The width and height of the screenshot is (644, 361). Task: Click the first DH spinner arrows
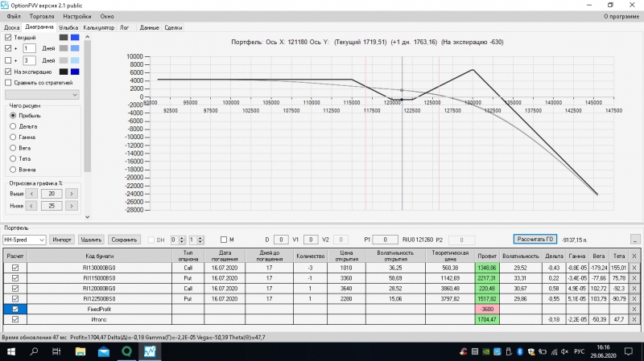click(x=182, y=240)
